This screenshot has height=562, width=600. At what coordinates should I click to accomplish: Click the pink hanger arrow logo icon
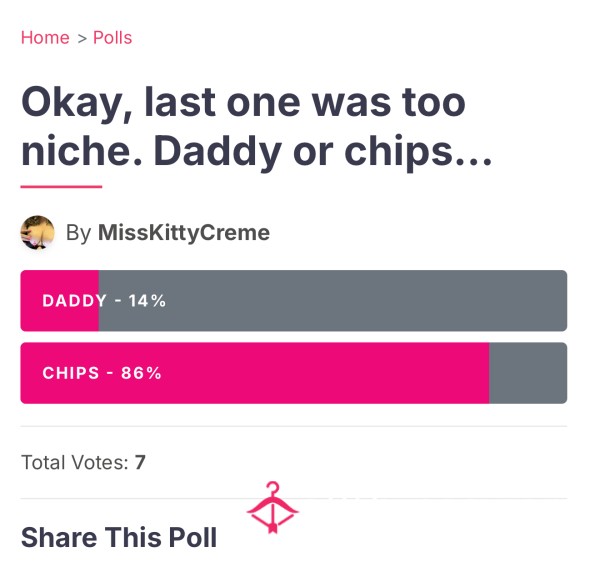[x=272, y=507]
